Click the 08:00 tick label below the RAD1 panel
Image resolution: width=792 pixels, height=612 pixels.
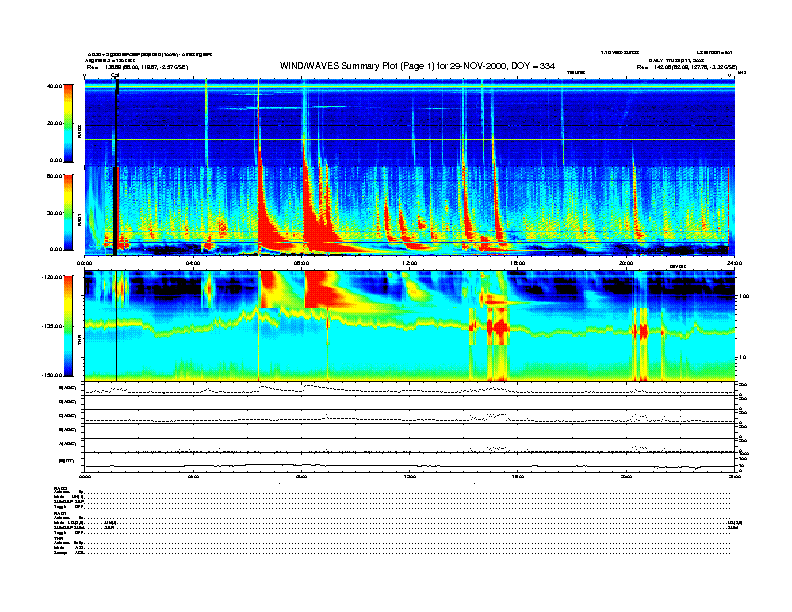[301, 263]
